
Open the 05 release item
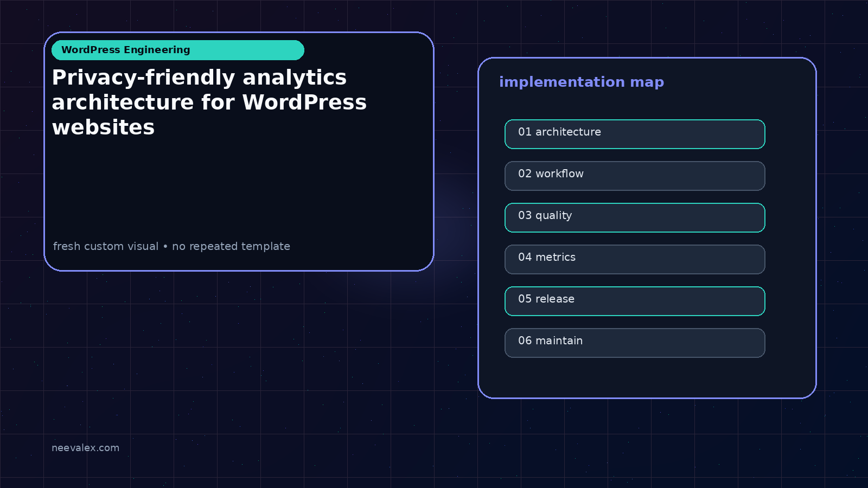coord(635,301)
